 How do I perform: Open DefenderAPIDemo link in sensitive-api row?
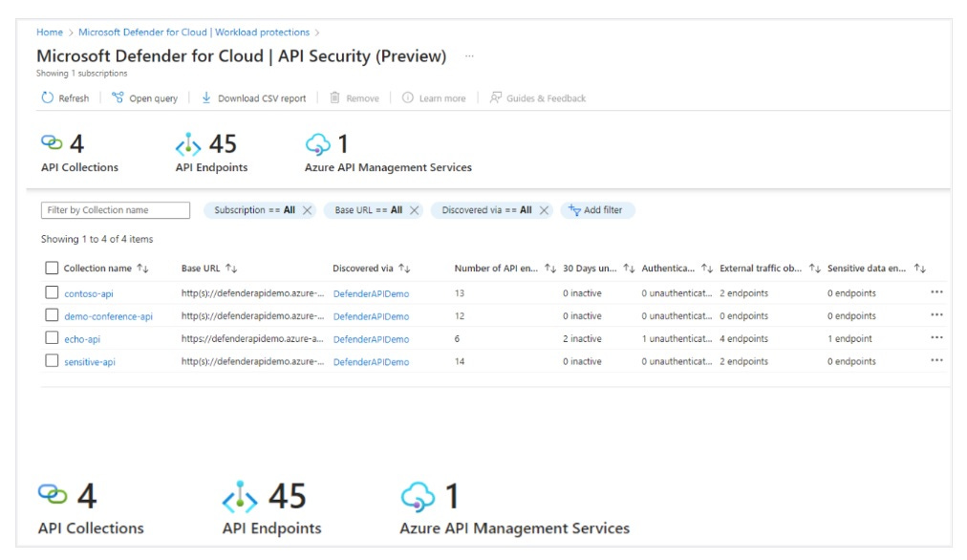pyautogui.click(x=372, y=362)
